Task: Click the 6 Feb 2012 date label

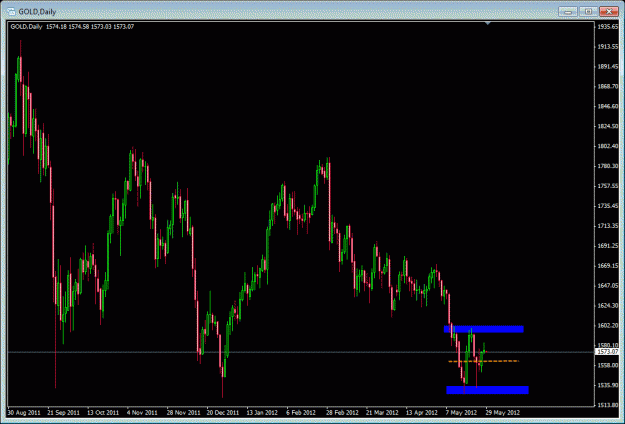Action: click(301, 412)
